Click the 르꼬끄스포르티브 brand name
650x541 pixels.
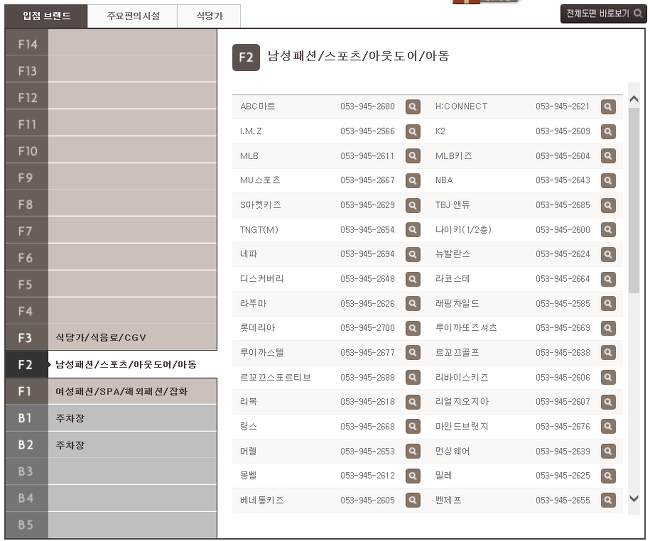click(276, 377)
